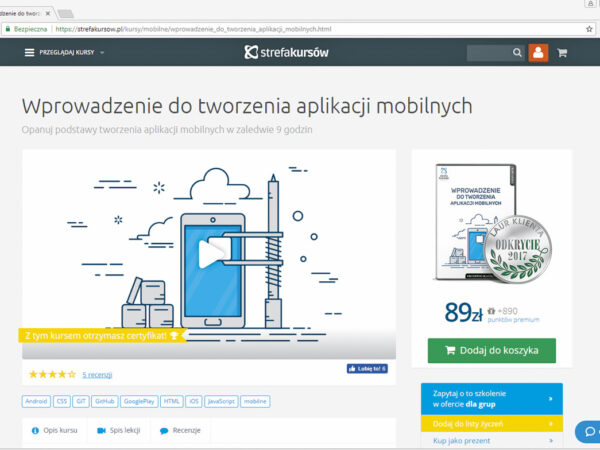
Task: Click the orange user account icon
Action: click(538, 52)
